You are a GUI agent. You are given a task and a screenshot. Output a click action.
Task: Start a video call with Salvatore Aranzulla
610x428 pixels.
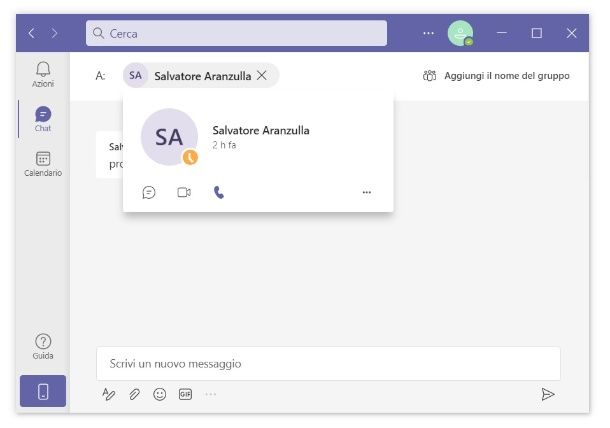coord(184,192)
